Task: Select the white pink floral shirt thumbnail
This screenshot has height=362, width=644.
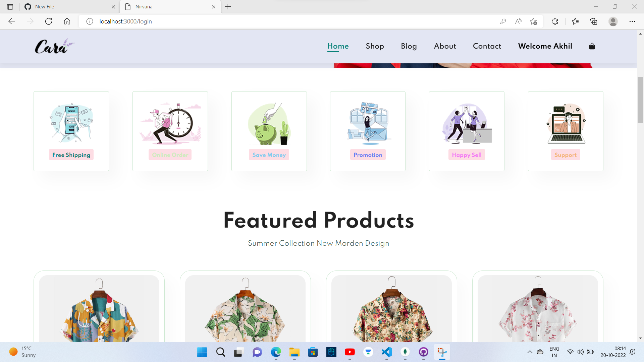Action: (x=537, y=312)
